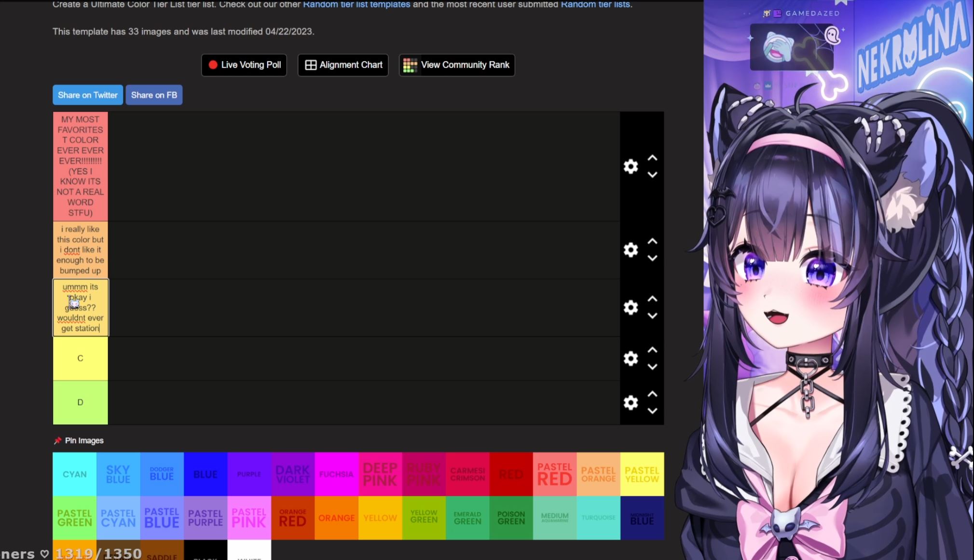
Task: Click the gear icon for the C tier
Action: [631, 358]
